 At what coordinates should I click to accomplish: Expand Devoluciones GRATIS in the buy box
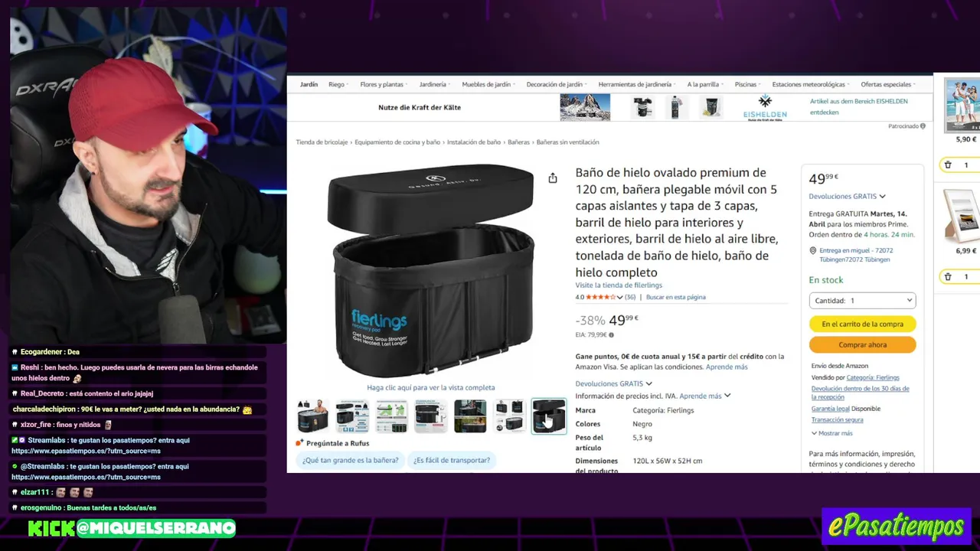point(847,197)
